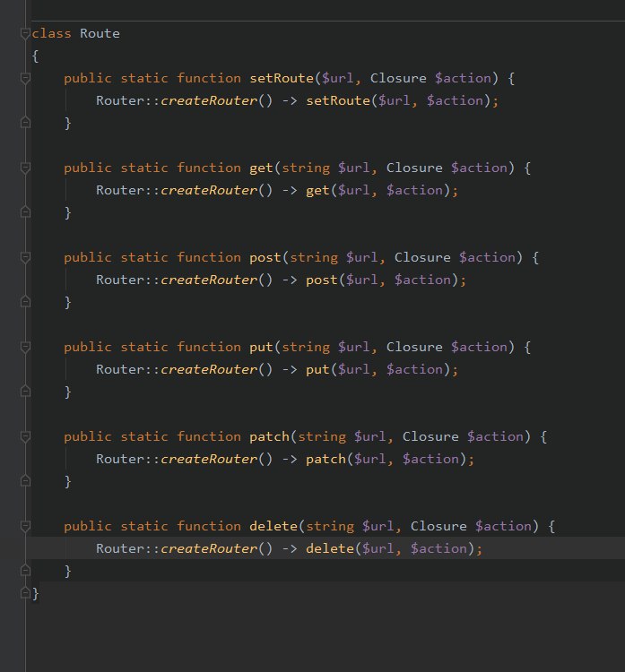Click the put function name in its declaration
625x672 pixels.
pyautogui.click(x=262, y=347)
